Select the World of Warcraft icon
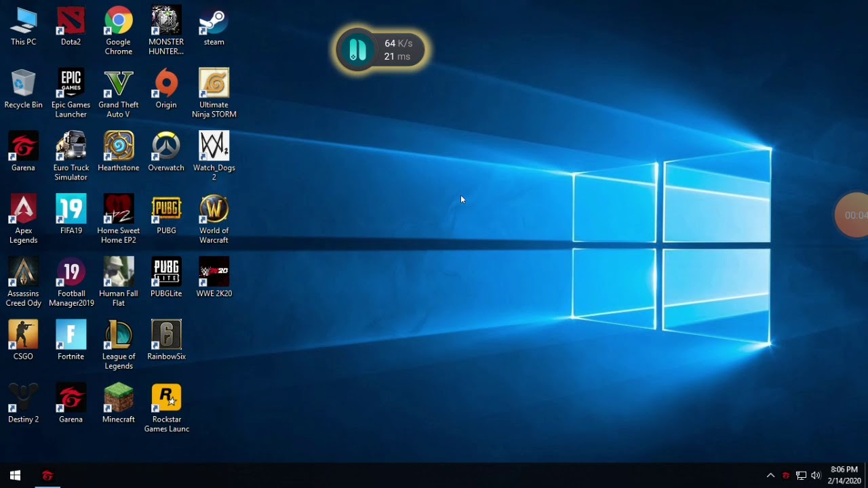 [214, 220]
